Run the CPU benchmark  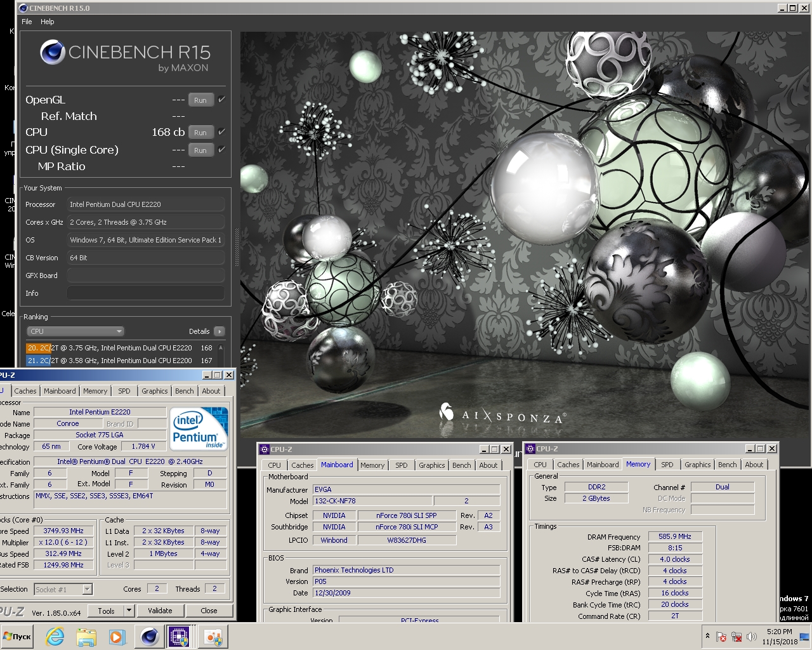[200, 133]
